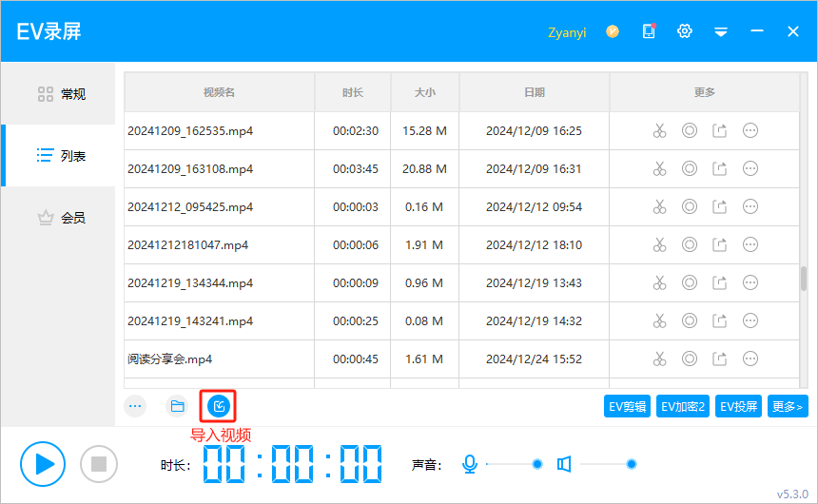The width and height of the screenshot is (818, 504).
Task: Click the EV加密2 button
Action: (684, 407)
